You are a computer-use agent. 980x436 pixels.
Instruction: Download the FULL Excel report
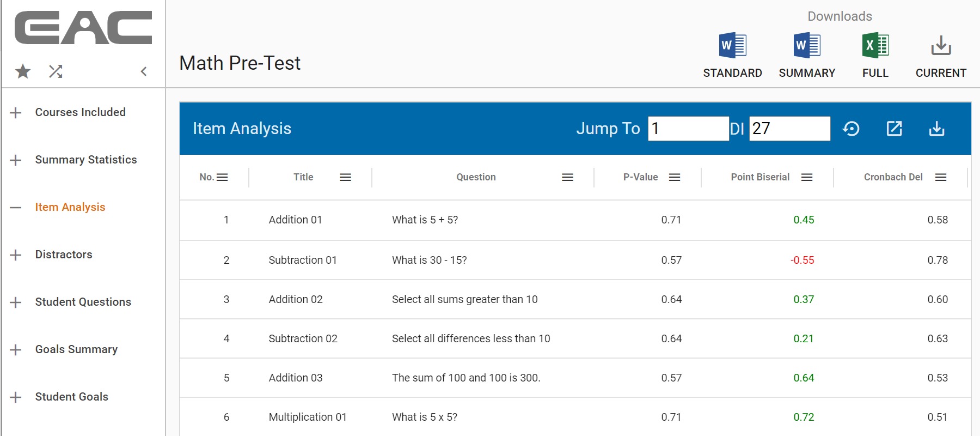coord(875,46)
